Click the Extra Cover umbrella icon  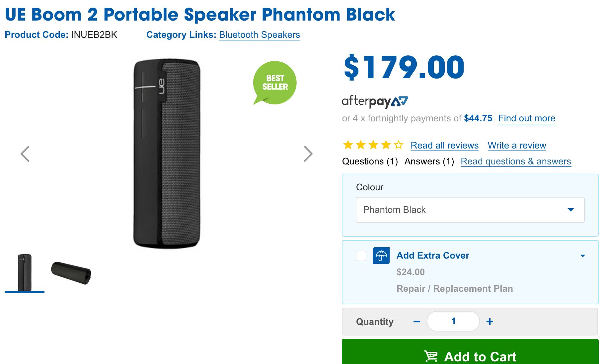click(381, 256)
